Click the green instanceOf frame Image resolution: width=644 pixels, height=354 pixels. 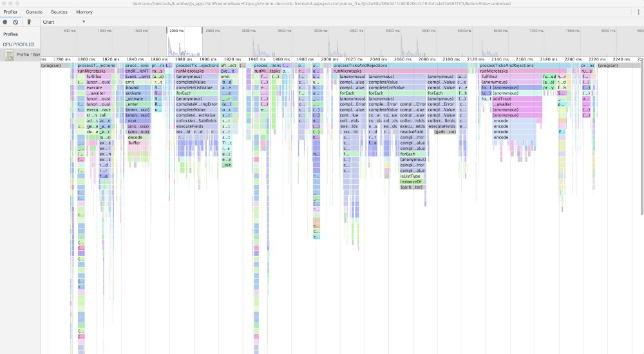[x=412, y=182]
